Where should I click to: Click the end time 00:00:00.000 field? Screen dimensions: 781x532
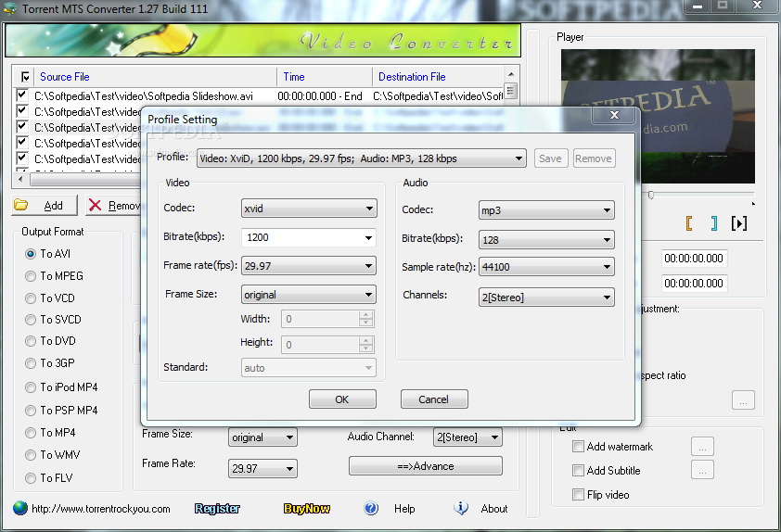point(694,284)
